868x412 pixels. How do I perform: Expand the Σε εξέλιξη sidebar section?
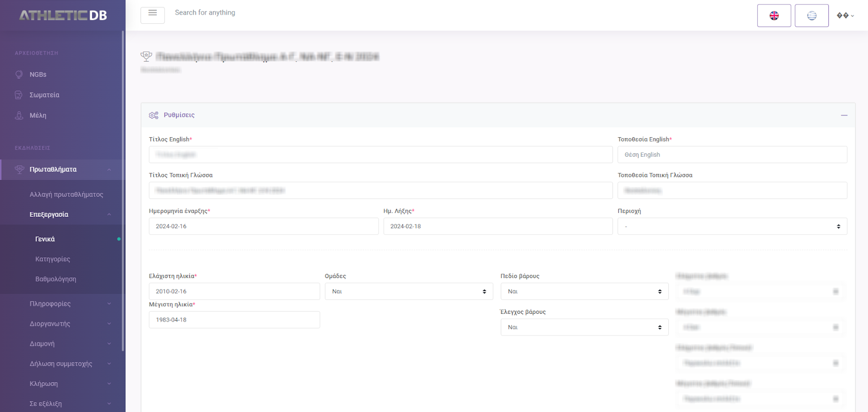click(x=62, y=404)
